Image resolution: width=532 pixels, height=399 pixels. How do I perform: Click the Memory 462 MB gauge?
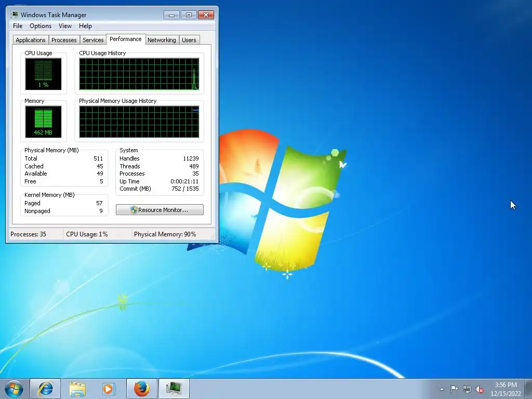43,122
